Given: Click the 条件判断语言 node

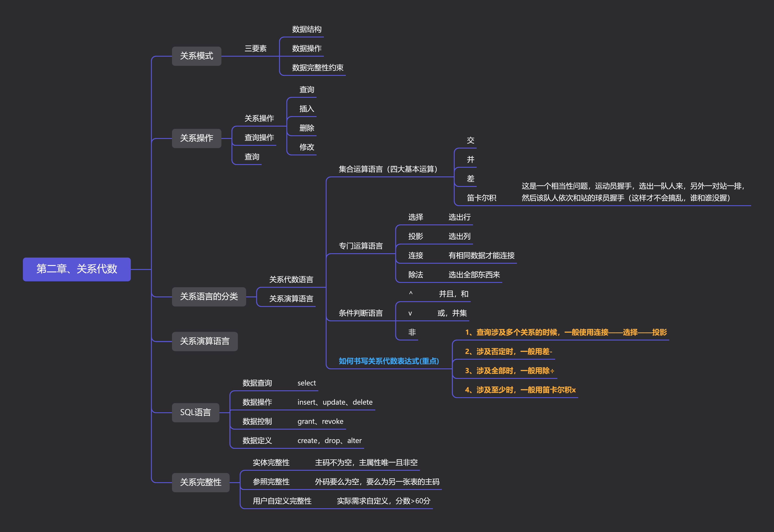Looking at the screenshot, I should click(361, 313).
